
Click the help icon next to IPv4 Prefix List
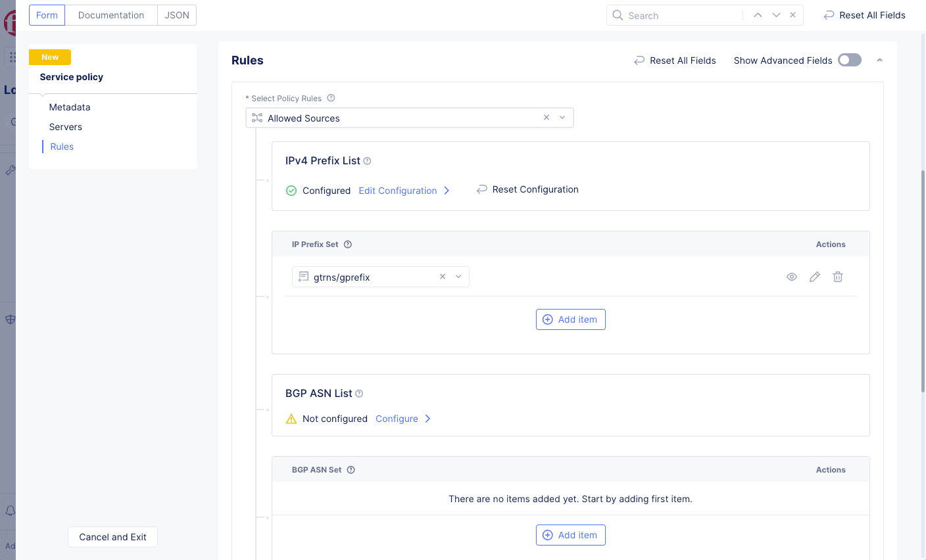coord(368,161)
